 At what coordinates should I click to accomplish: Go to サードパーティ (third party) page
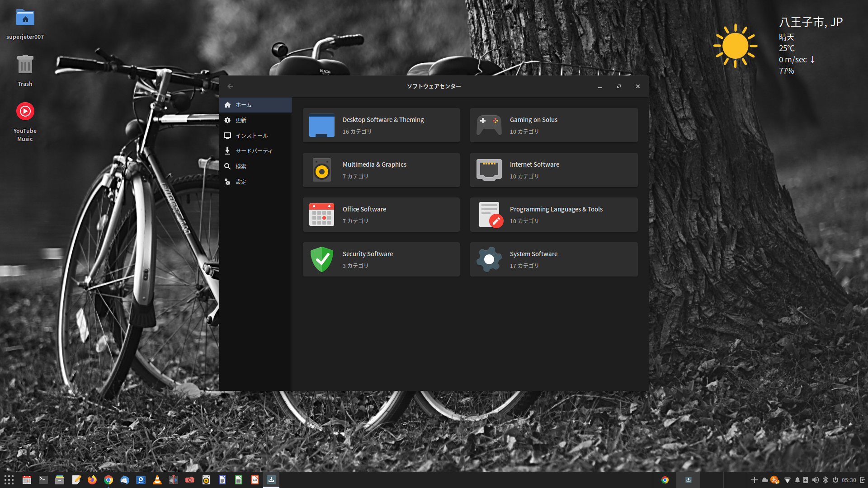(255, 151)
